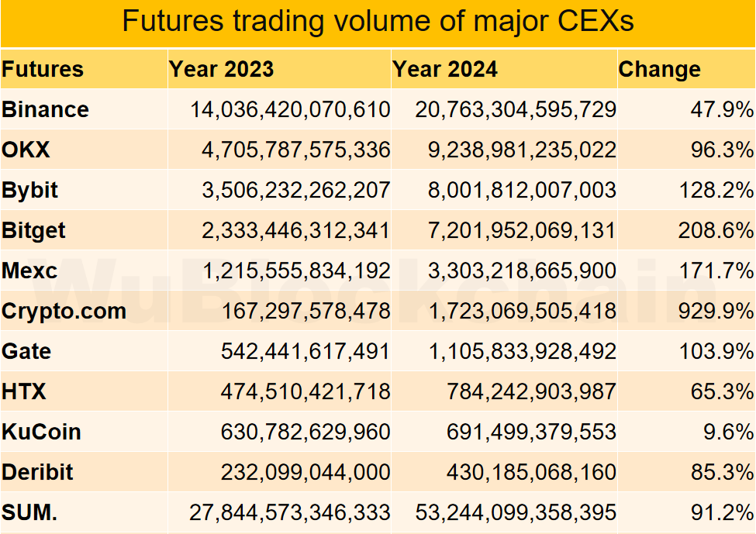Click Crypto.com's 929.9% change cell
Image resolution: width=756 pixels, height=534 pixels.
722,311
